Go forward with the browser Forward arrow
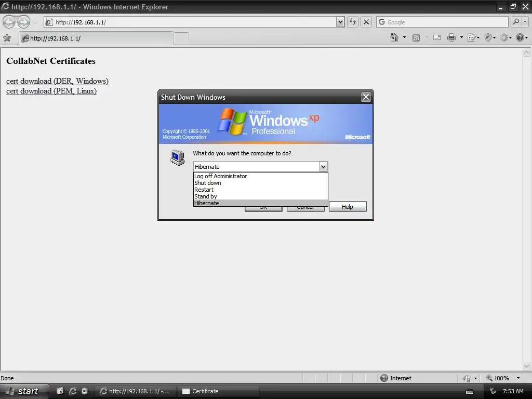 23,22
